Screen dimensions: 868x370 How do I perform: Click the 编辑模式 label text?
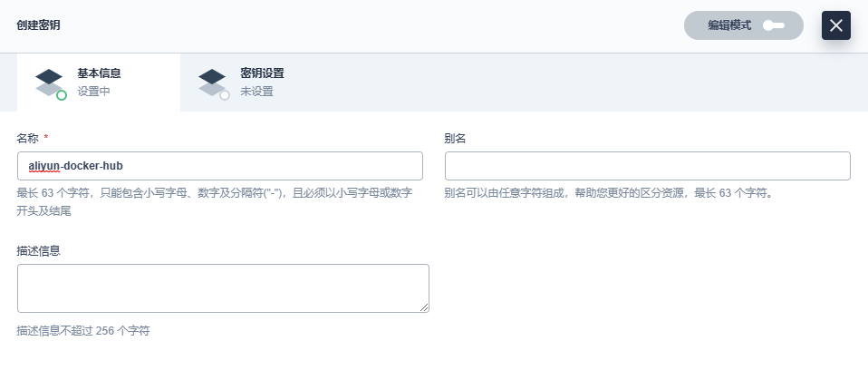coord(728,25)
